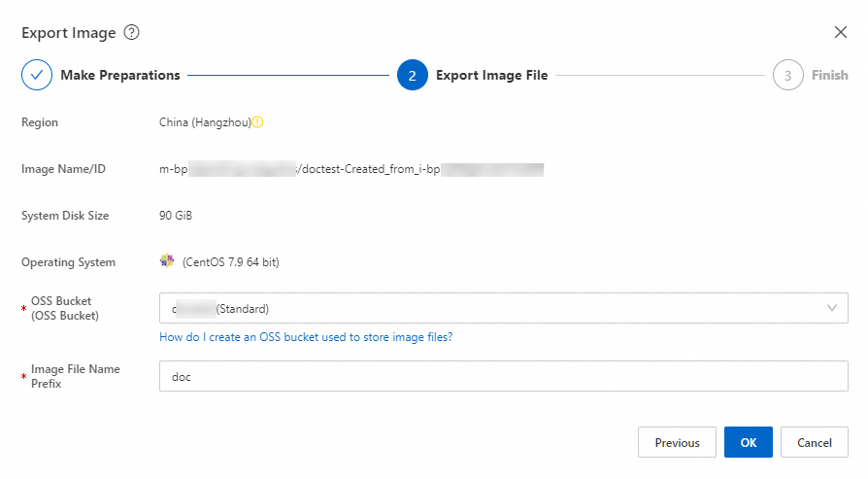Click the Make Preparations checkmark step icon
The height and width of the screenshot is (479, 868).
(37, 75)
